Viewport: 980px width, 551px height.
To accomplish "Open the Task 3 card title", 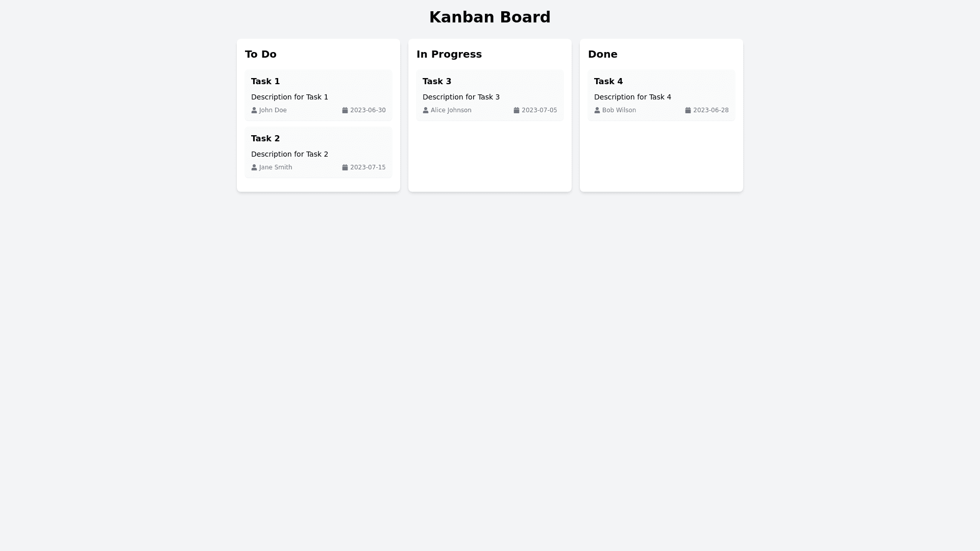I will point(437,82).
